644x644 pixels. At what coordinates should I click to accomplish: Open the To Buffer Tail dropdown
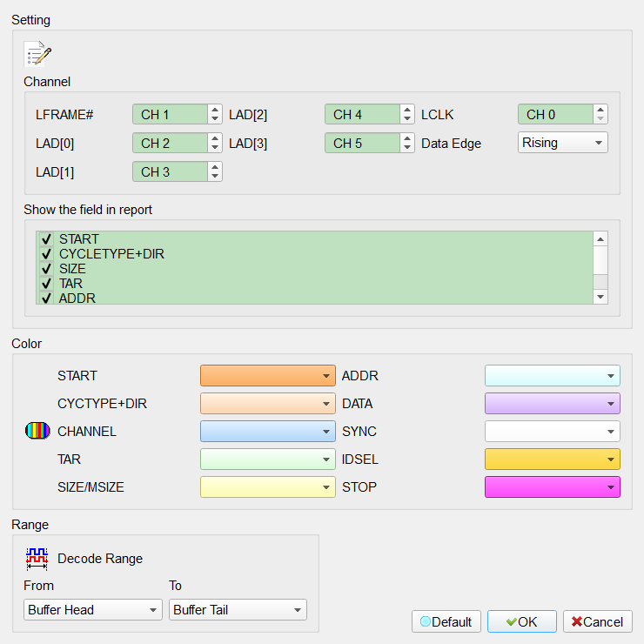click(x=238, y=609)
